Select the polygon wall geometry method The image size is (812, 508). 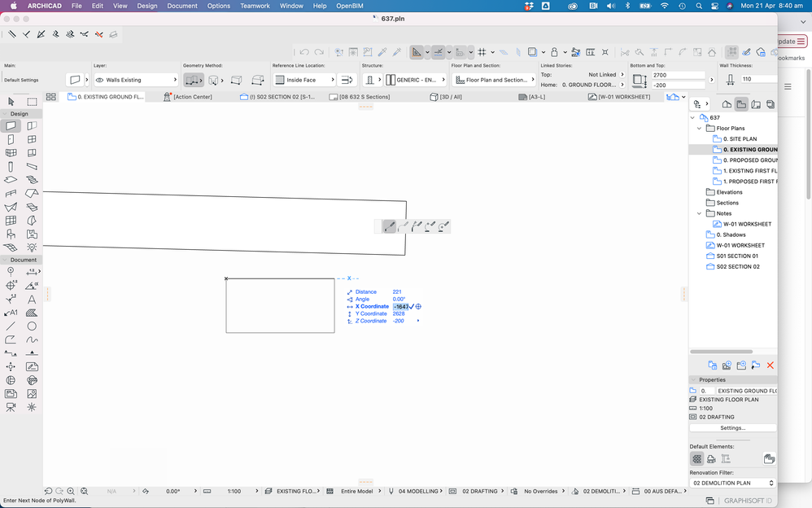pyautogui.click(x=257, y=80)
